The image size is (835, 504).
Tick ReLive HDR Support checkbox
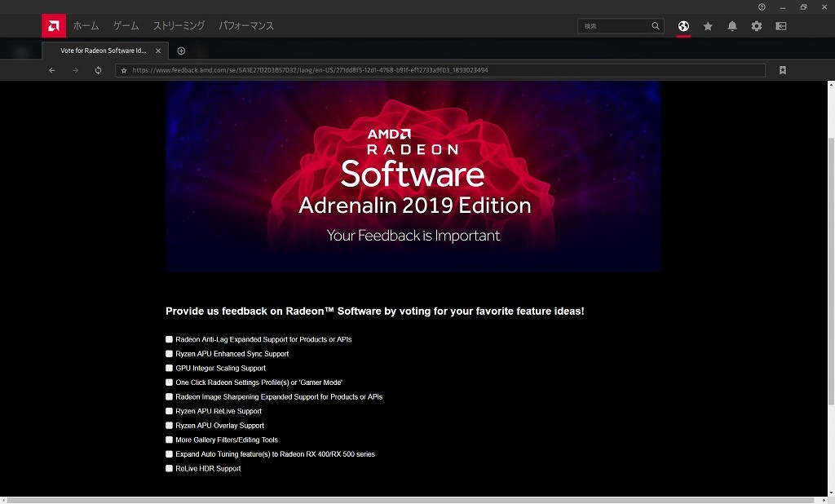coord(170,468)
